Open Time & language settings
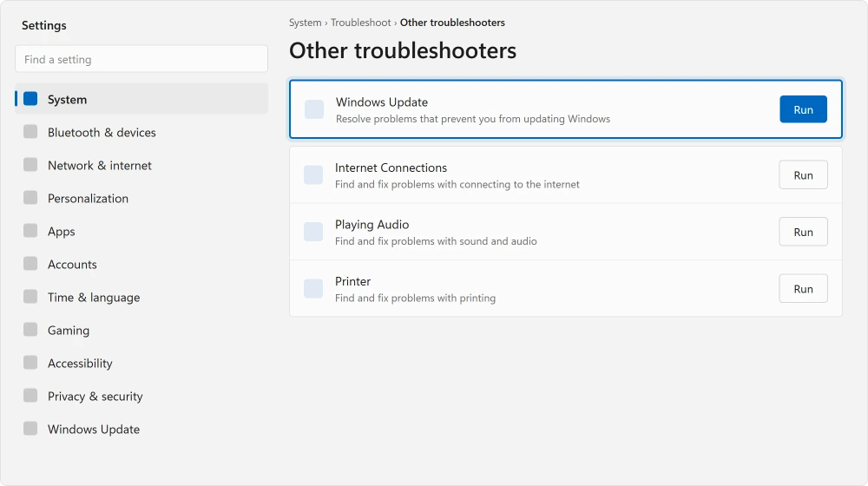Screen dimensions: 868x486 [x=141, y=298]
